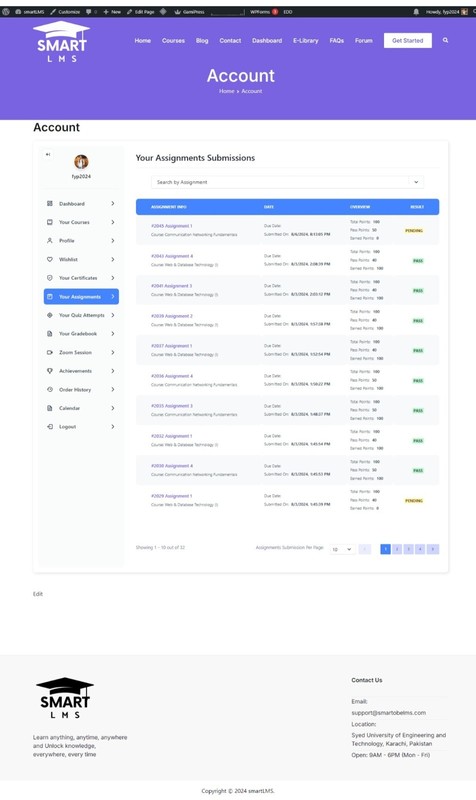Image resolution: width=476 pixels, height=800 pixels.
Task: Click the Your Gradebook document icon
Action: coord(49,334)
